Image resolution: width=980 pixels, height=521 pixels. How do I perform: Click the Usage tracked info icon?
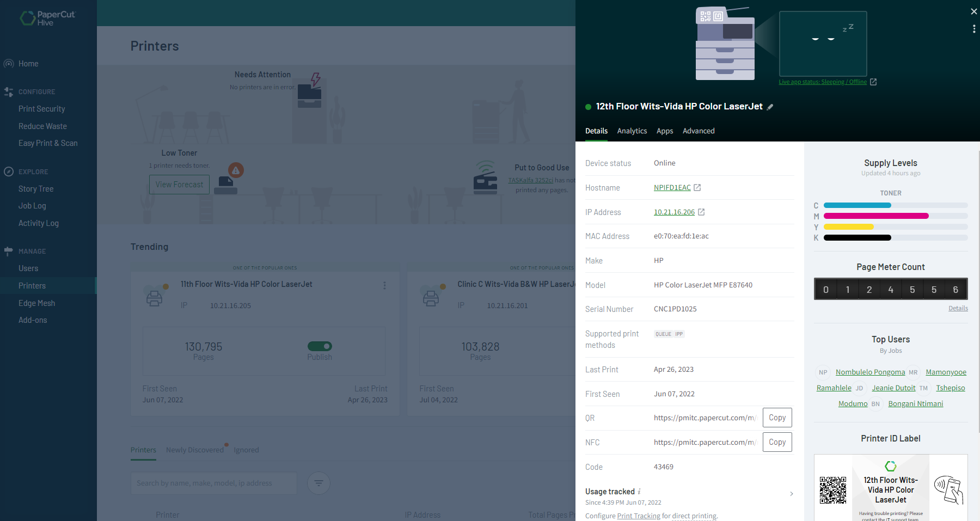(x=639, y=492)
